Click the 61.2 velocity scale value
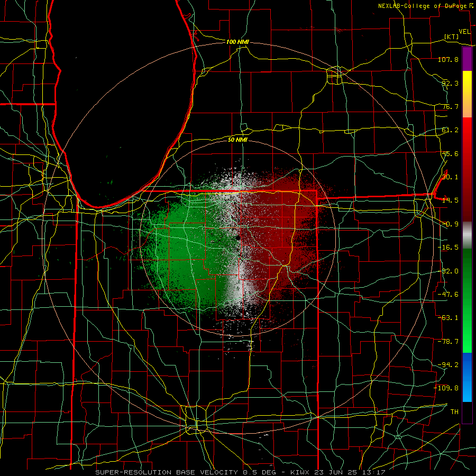476x476 pixels. click(x=450, y=130)
